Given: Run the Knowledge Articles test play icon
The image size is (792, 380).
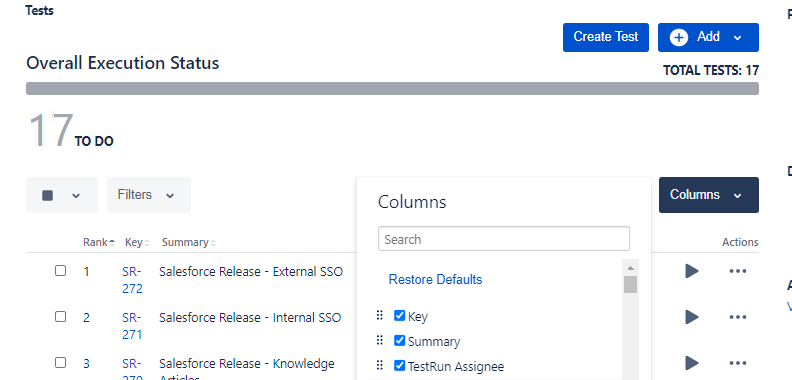Looking at the screenshot, I should coord(691,363).
